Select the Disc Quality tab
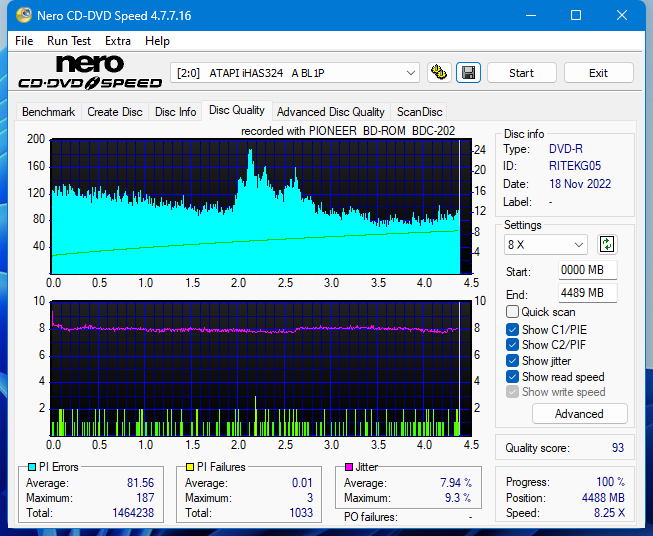This screenshot has width=653, height=536. click(237, 110)
